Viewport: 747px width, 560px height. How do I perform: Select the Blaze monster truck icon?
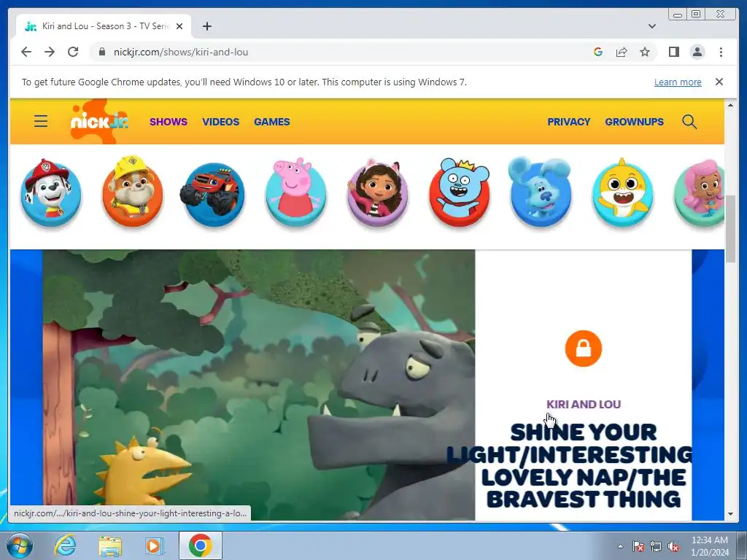coord(214,194)
